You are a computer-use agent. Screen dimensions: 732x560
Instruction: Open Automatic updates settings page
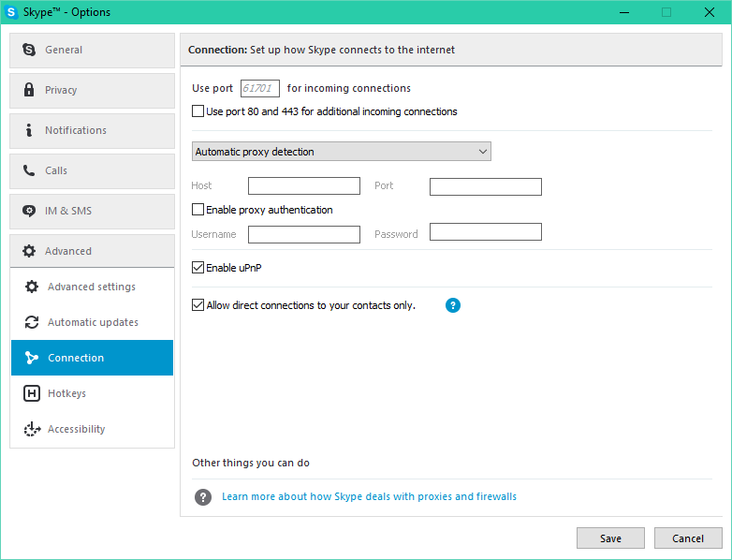93,322
